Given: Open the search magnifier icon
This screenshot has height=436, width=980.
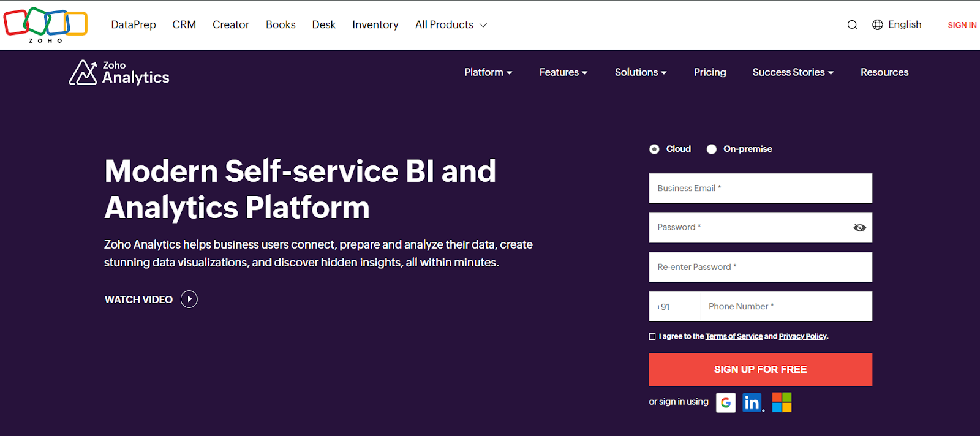Looking at the screenshot, I should tap(852, 25).
